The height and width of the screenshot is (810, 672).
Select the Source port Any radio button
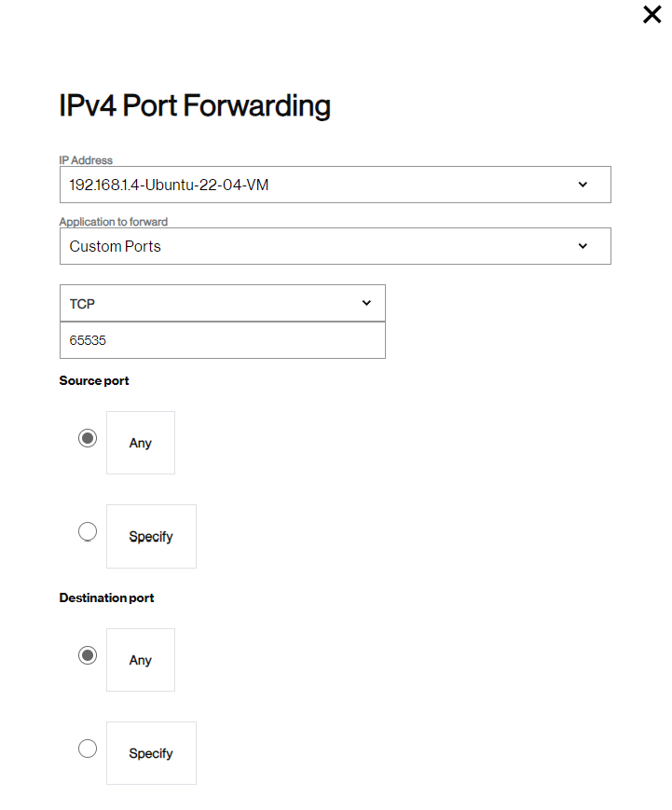(x=88, y=438)
